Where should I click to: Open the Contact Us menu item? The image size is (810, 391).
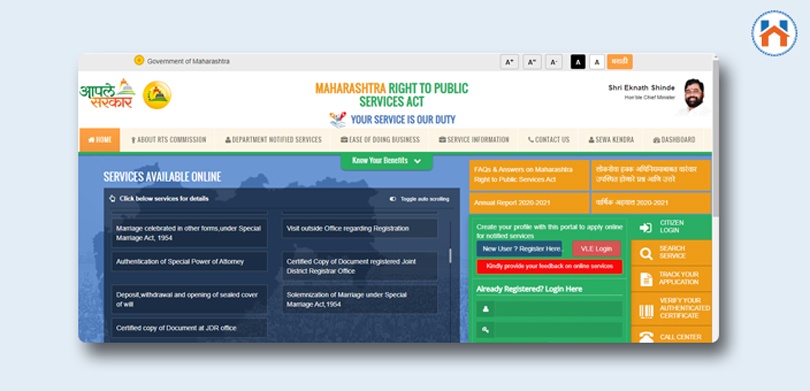(x=549, y=139)
